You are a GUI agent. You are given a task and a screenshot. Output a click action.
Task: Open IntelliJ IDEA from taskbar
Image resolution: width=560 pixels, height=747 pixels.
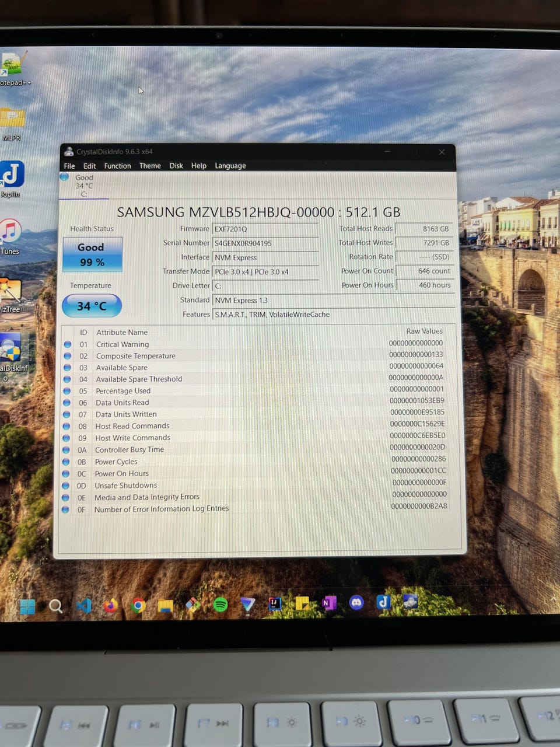pos(275,603)
